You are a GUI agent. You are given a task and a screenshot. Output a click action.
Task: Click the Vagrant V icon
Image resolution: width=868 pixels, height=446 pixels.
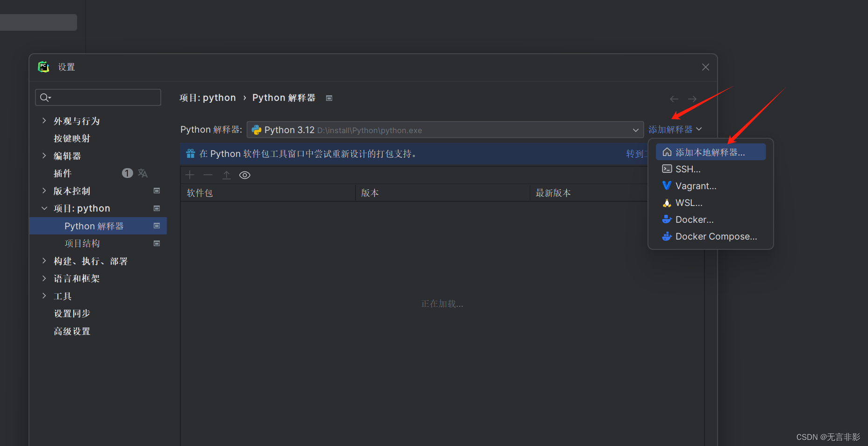click(x=667, y=186)
